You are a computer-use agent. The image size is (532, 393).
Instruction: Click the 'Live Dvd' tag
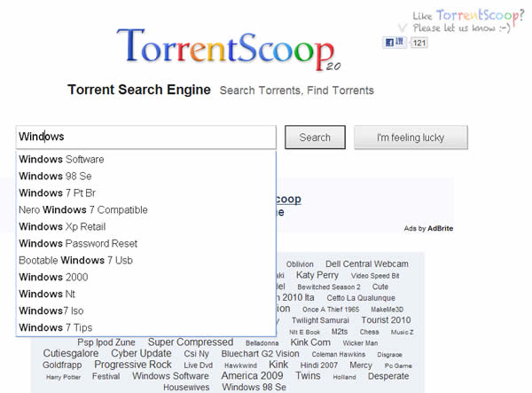tap(198, 365)
